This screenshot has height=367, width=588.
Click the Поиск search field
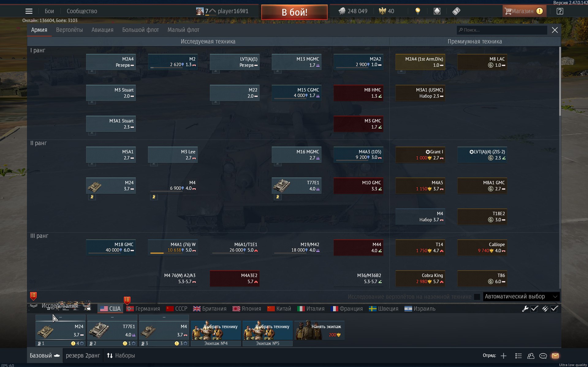coord(503,30)
